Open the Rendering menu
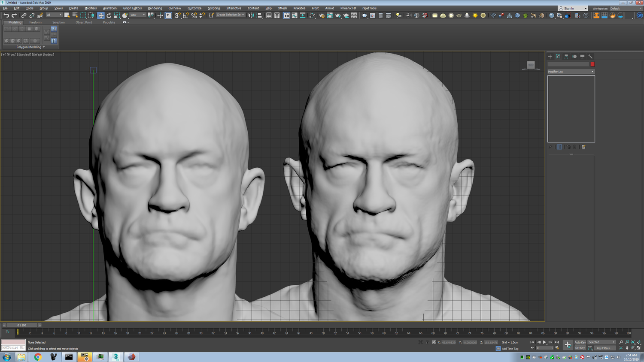 (x=155, y=8)
